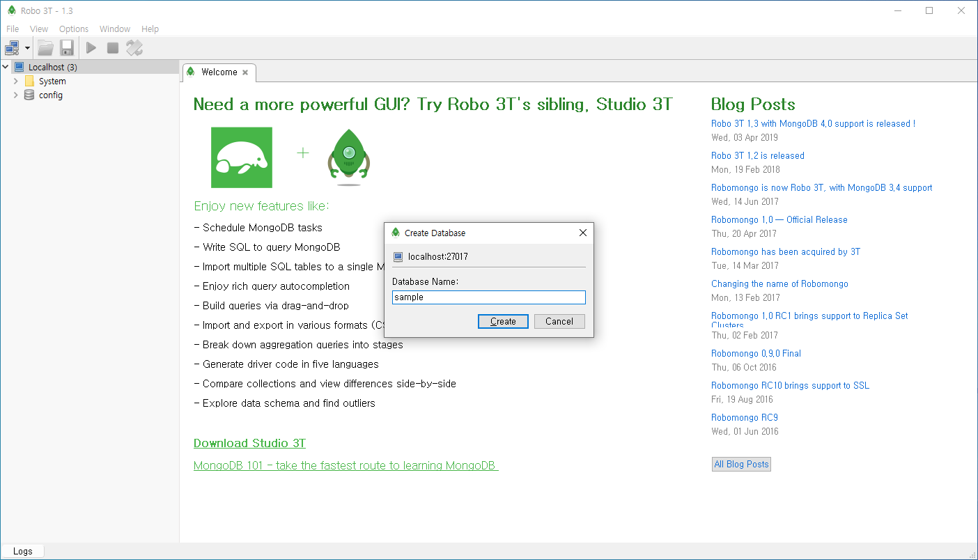This screenshot has width=978, height=560.
Task: Click the Database Name input field
Action: (489, 297)
